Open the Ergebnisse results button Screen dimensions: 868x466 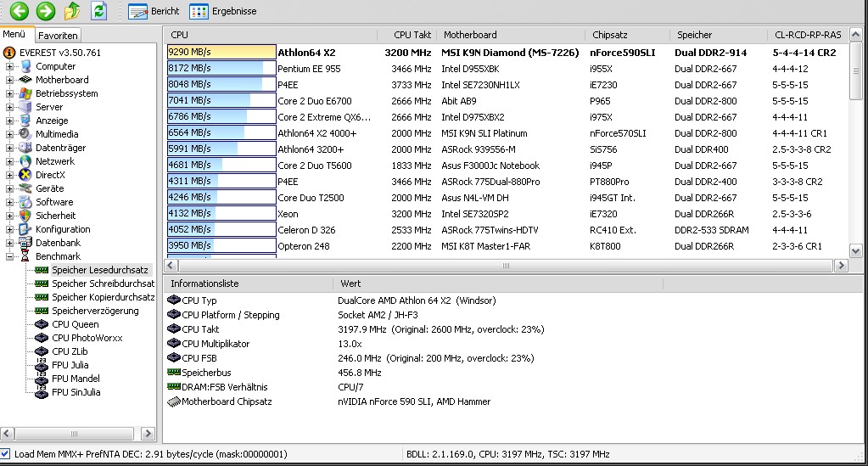pos(222,11)
